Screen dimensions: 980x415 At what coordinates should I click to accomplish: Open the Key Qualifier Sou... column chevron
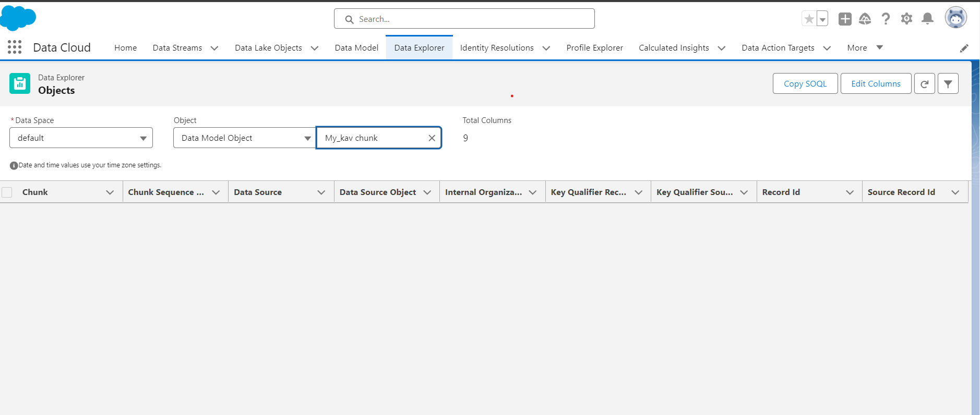point(744,192)
